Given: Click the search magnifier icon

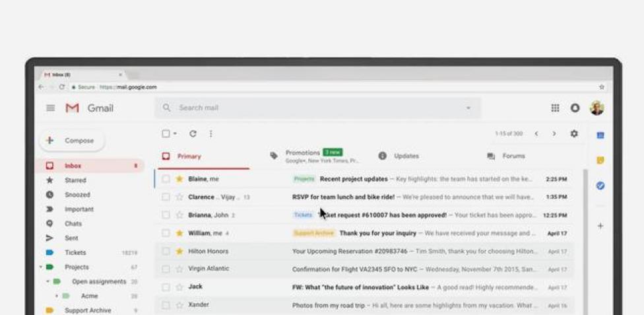Looking at the screenshot, I should coord(166,108).
